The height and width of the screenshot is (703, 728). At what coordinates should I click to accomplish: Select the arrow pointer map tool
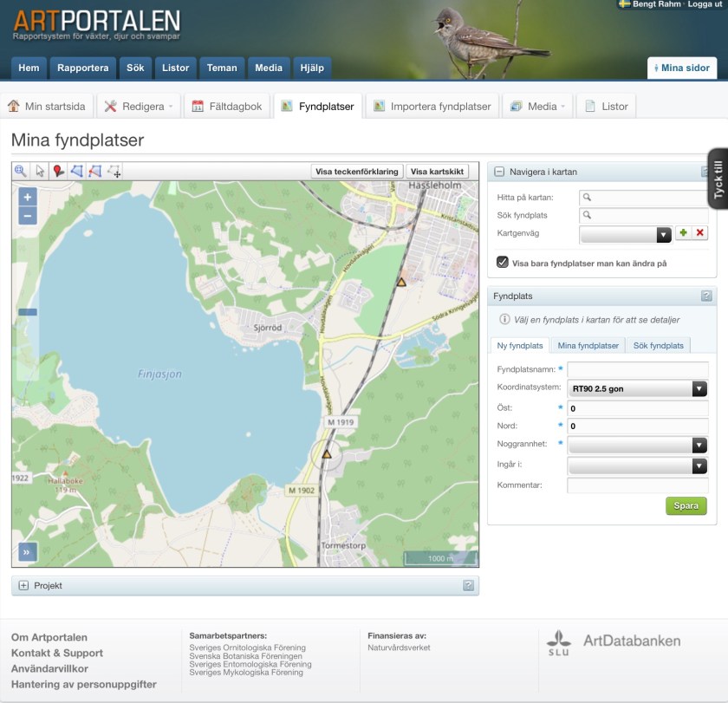40,172
